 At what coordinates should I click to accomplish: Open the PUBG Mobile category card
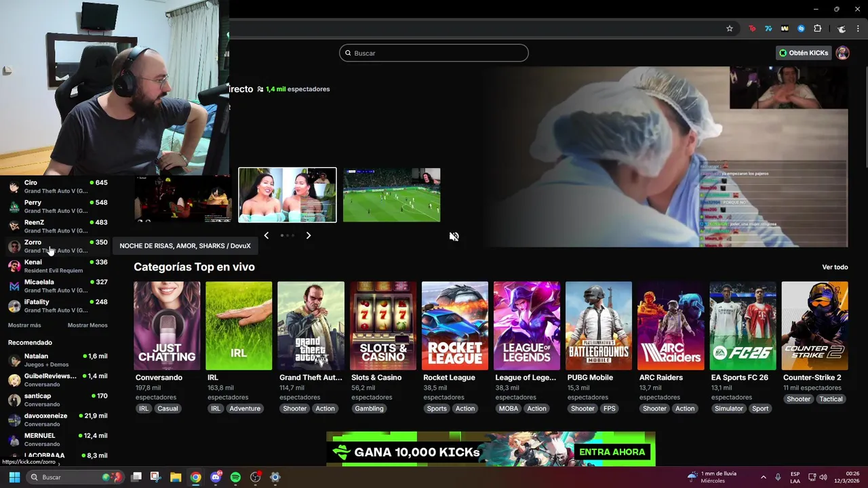pyautogui.click(x=599, y=326)
